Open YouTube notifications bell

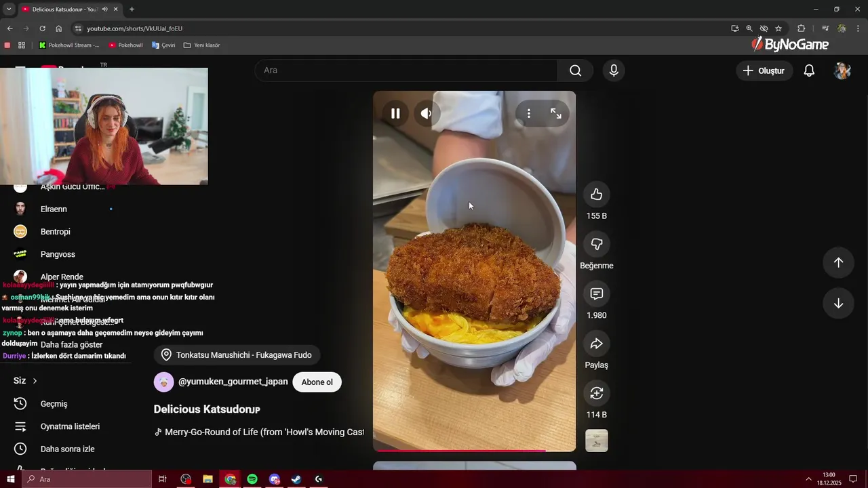point(809,70)
